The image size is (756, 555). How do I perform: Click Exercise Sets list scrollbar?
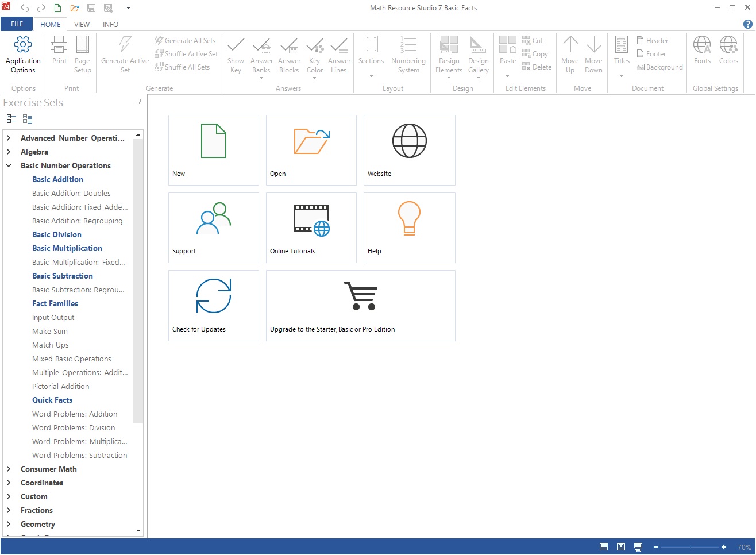point(138,281)
